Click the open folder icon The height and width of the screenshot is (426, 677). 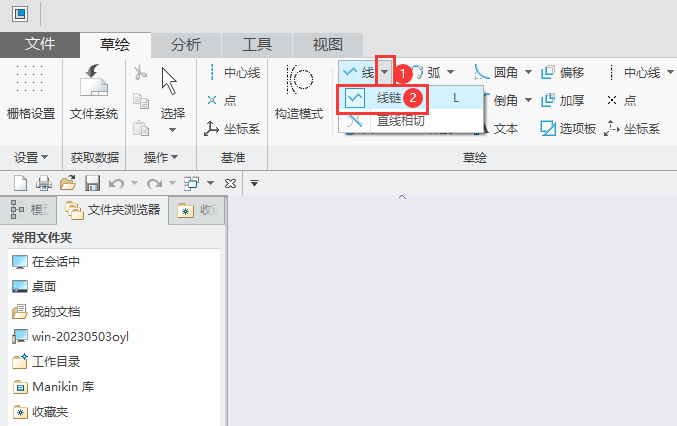pyautogui.click(x=68, y=183)
